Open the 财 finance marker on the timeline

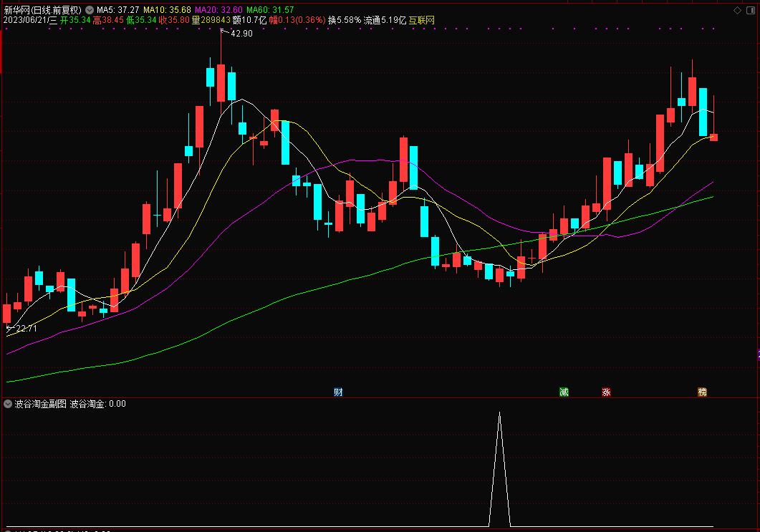pos(338,392)
